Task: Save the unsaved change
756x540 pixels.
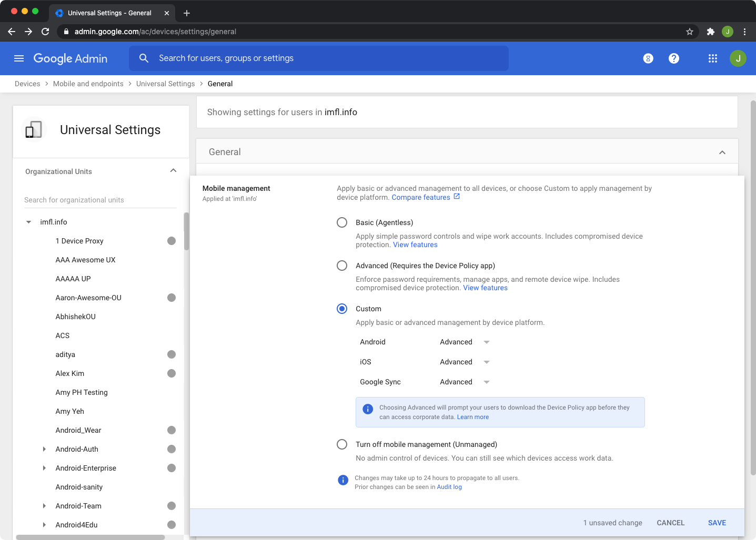Action: tap(717, 523)
